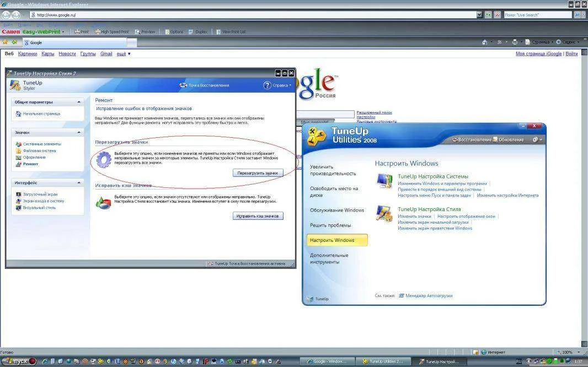
Task: Open the Favorites Center star icon
Action: click(6, 42)
